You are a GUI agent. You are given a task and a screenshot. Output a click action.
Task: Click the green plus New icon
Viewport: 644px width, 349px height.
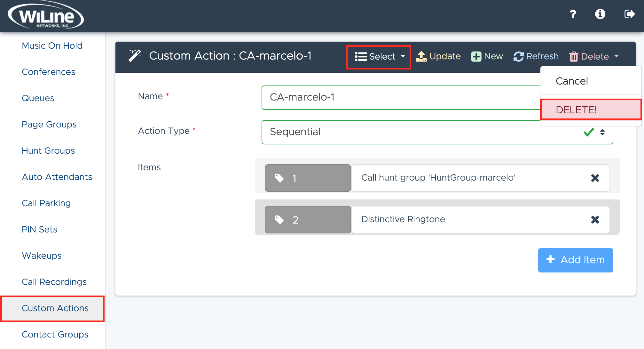(x=476, y=57)
